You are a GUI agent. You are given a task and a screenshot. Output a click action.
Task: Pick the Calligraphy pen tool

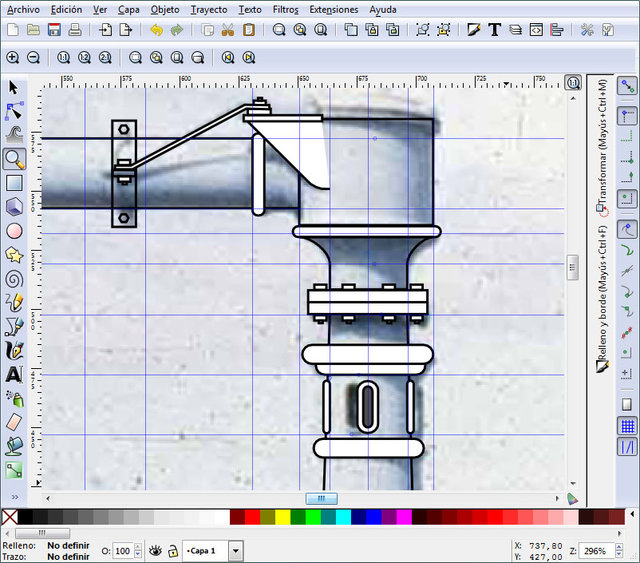point(14,351)
